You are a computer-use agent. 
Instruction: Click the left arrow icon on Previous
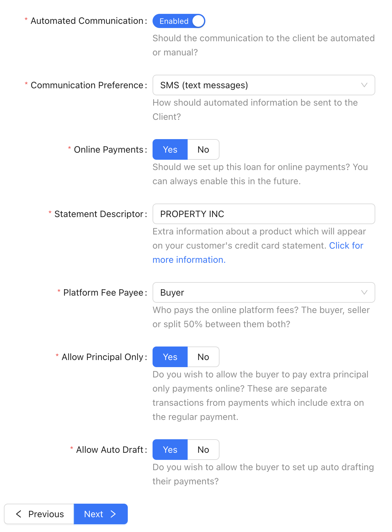tap(19, 514)
